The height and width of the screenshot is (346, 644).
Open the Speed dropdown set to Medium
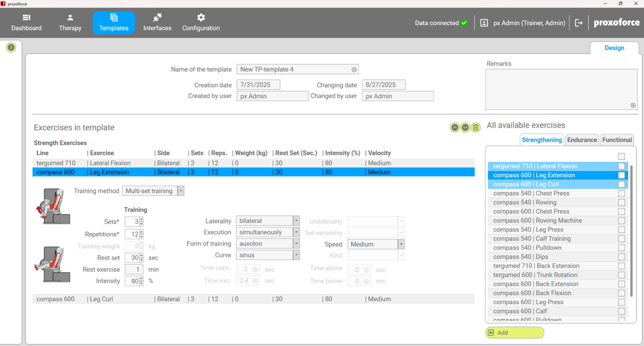tap(401, 244)
